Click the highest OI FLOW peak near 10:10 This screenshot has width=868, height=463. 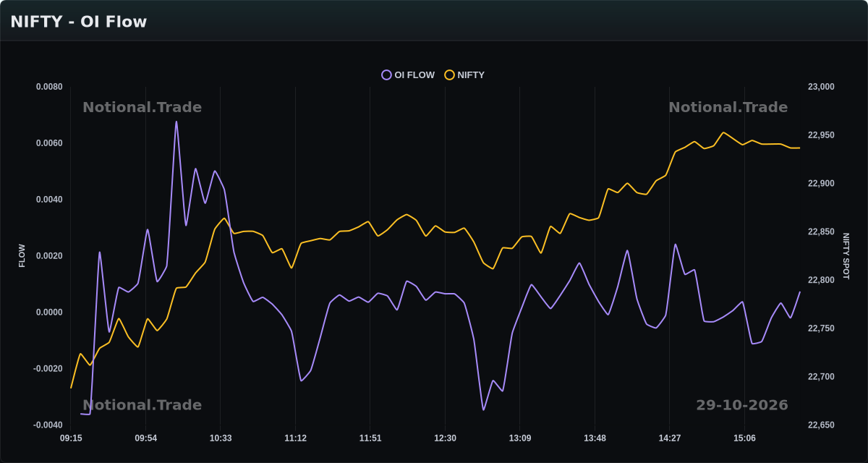(x=176, y=122)
